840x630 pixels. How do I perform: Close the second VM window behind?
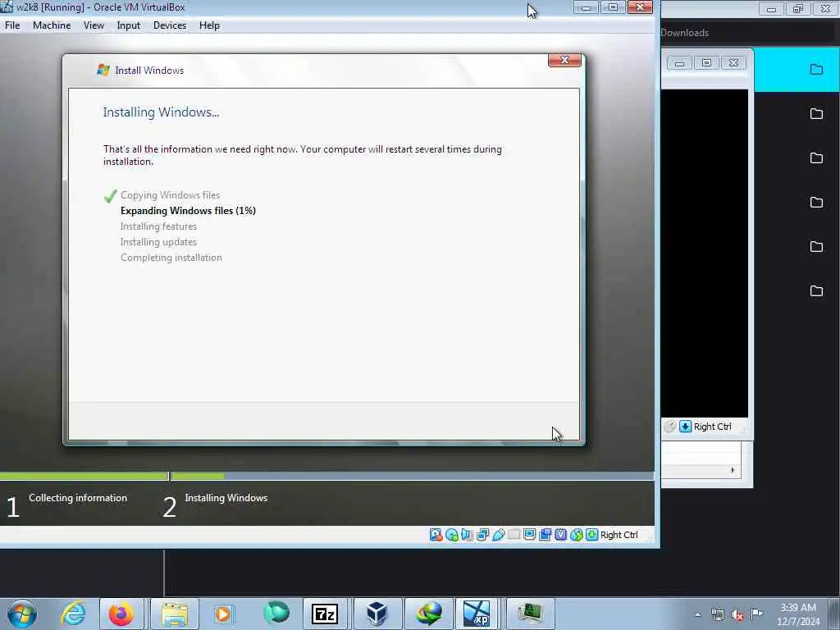pos(734,62)
